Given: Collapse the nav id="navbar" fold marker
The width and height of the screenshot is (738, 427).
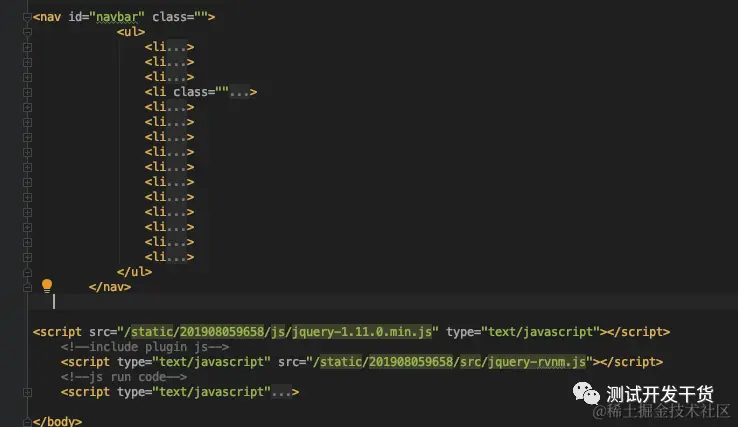Looking at the screenshot, I should point(27,17).
